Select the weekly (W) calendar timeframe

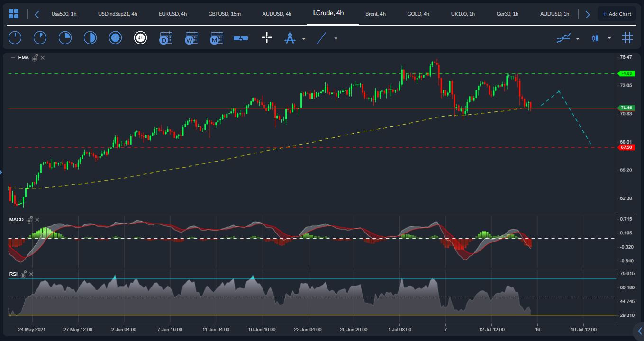point(191,38)
